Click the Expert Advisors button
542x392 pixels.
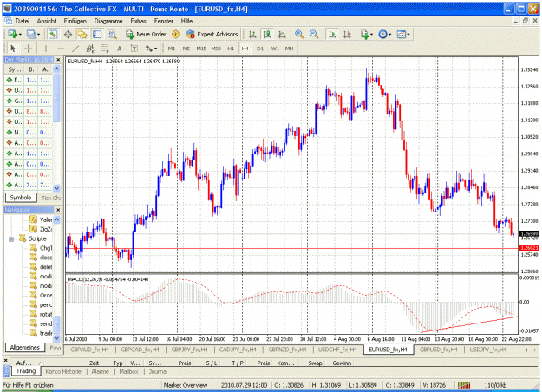tap(212, 34)
